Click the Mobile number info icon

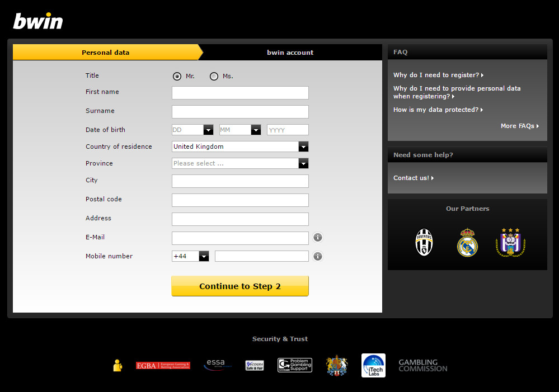[318, 256]
